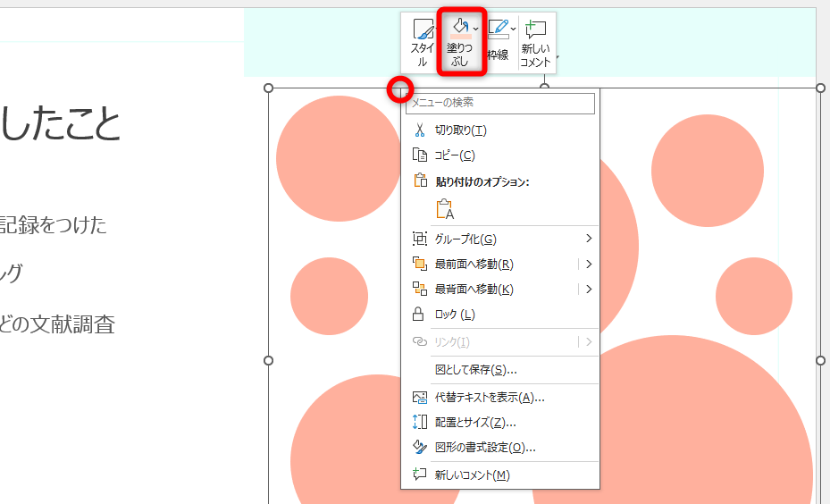Expand the 最前面へ移動 submenu arrow
This screenshot has width=830, height=504.
coord(589,265)
